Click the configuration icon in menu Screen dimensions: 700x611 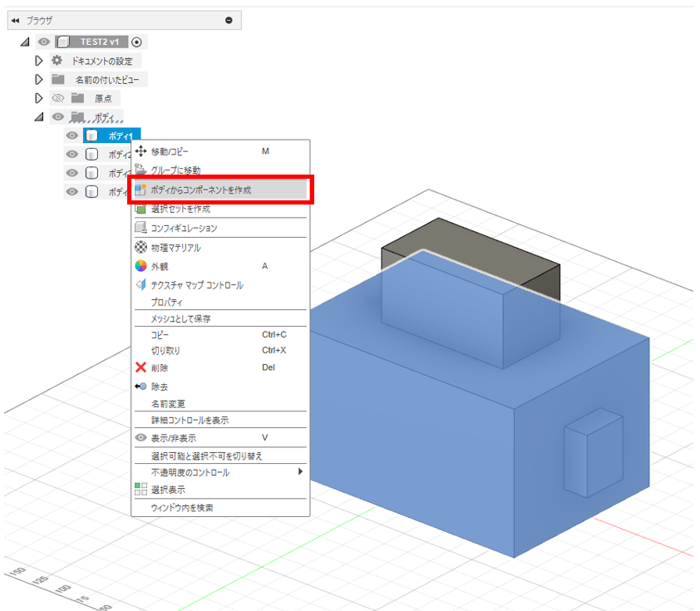pyautogui.click(x=140, y=228)
